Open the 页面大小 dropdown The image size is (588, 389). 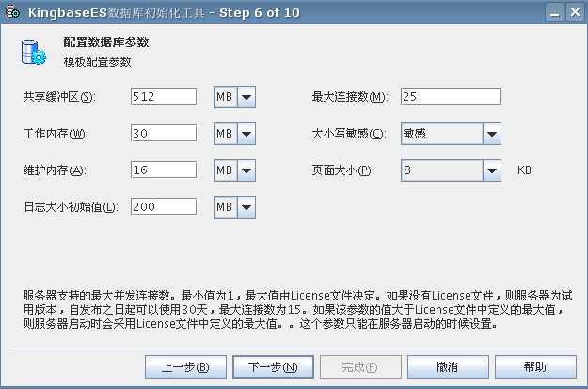coord(452,170)
